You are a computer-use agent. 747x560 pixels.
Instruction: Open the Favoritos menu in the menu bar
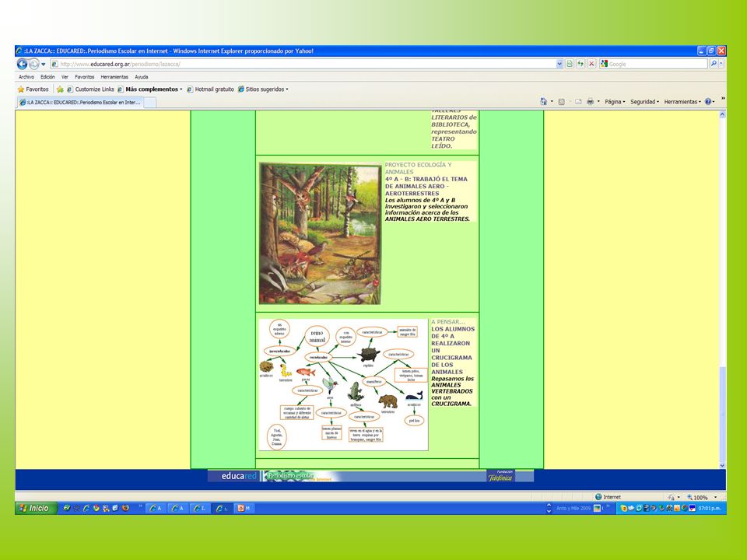point(84,77)
